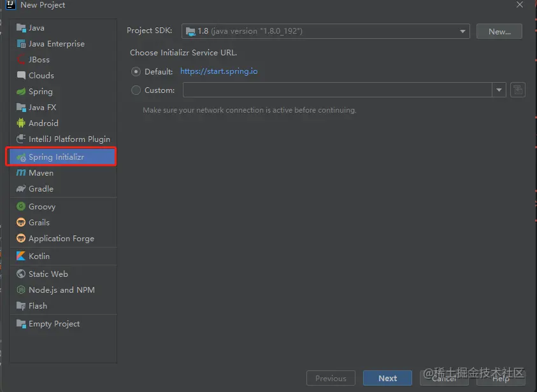Click the network connection notice text
The width and height of the screenshot is (537, 392).
(x=249, y=110)
